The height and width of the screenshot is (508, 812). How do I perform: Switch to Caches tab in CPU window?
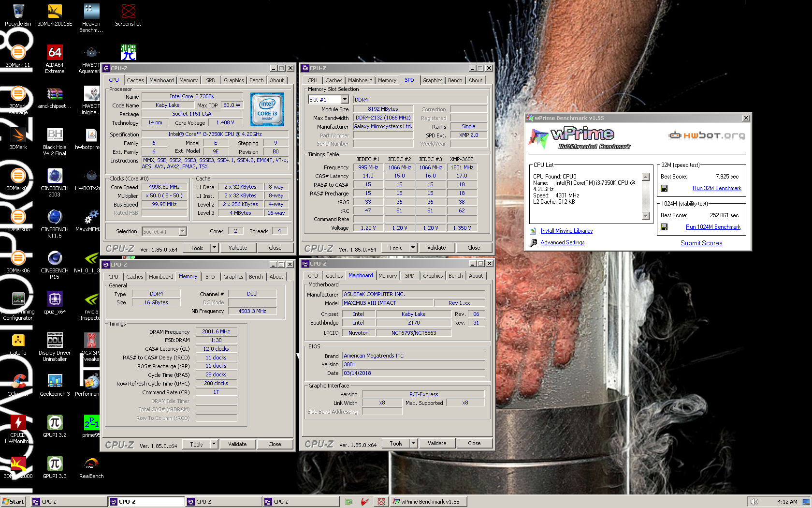click(135, 80)
